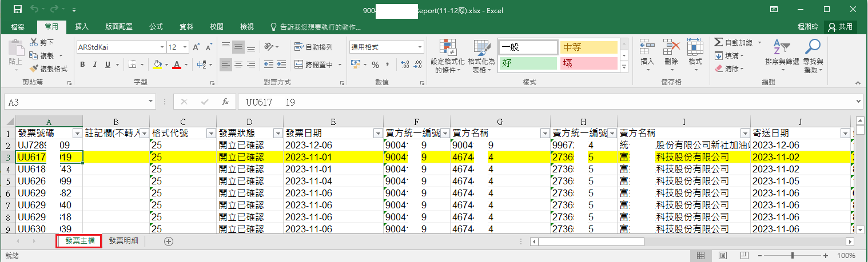Viewport: 868px width, 262px height.
Task: Open filter dropdown for 發票號碼 column
Action: (78, 133)
